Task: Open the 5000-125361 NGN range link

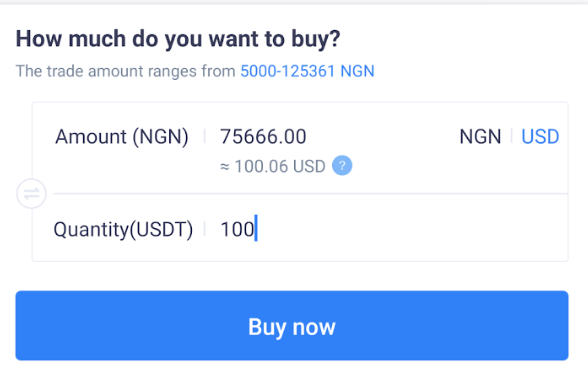Action: point(307,71)
